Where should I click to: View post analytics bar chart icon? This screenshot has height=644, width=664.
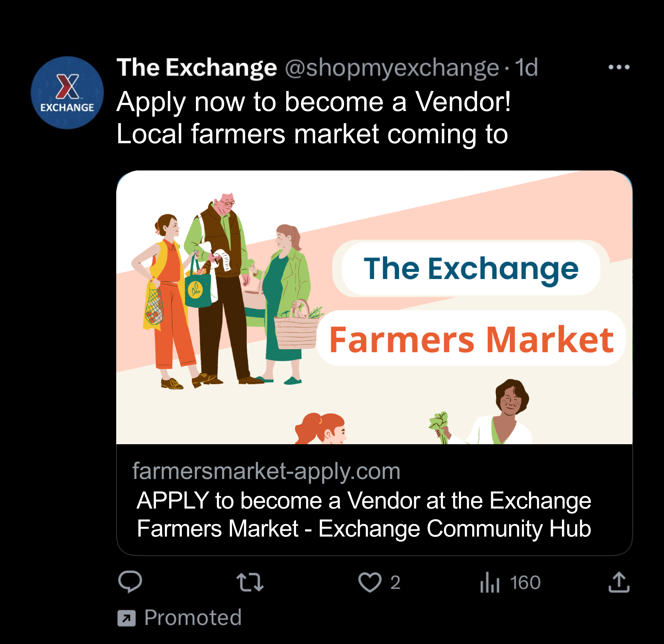[x=490, y=582]
